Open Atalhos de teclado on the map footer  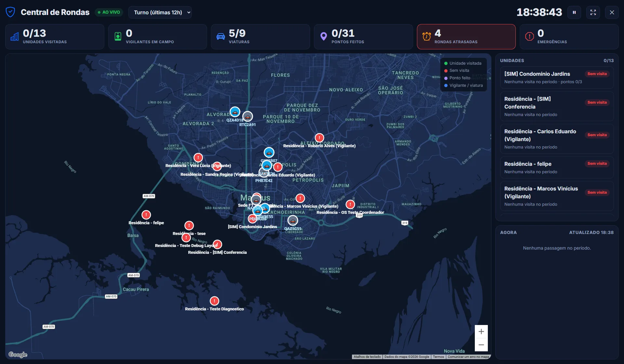tap(367, 357)
